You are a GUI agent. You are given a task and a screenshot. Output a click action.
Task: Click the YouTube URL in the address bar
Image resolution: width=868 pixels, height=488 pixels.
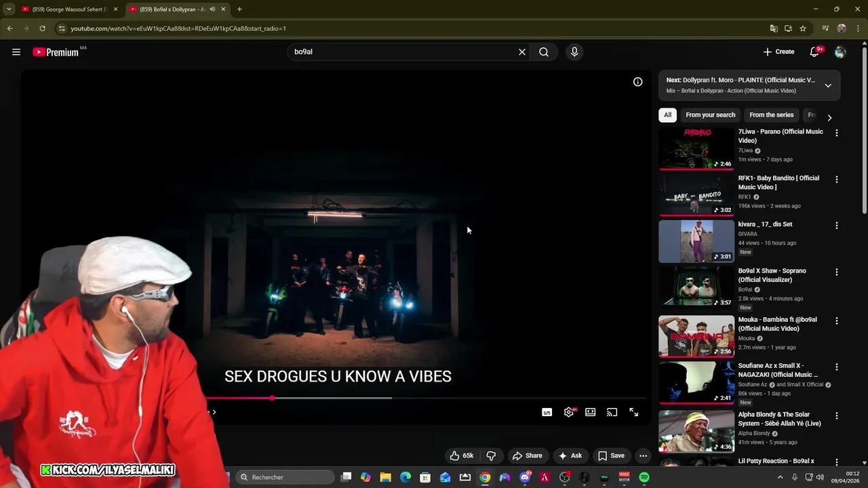click(x=178, y=28)
